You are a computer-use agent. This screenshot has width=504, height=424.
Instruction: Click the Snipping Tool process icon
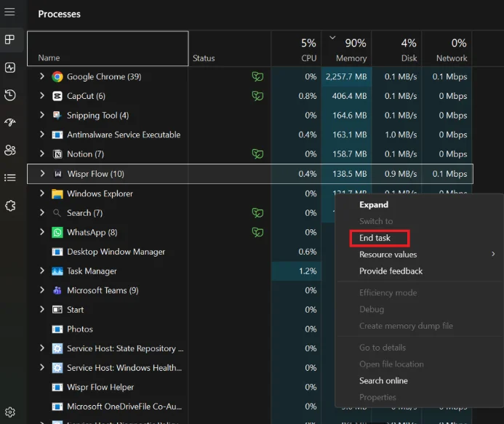[57, 116]
